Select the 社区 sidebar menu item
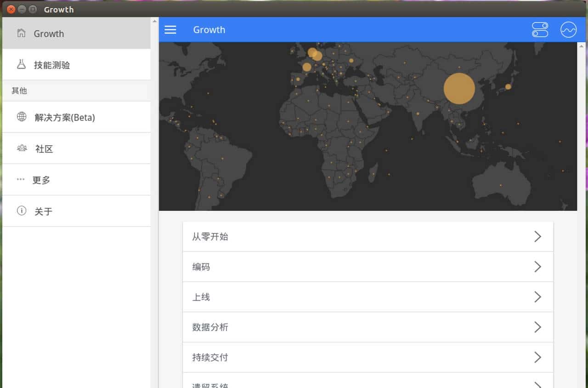This screenshot has width=588, height=388. point(44,148)
